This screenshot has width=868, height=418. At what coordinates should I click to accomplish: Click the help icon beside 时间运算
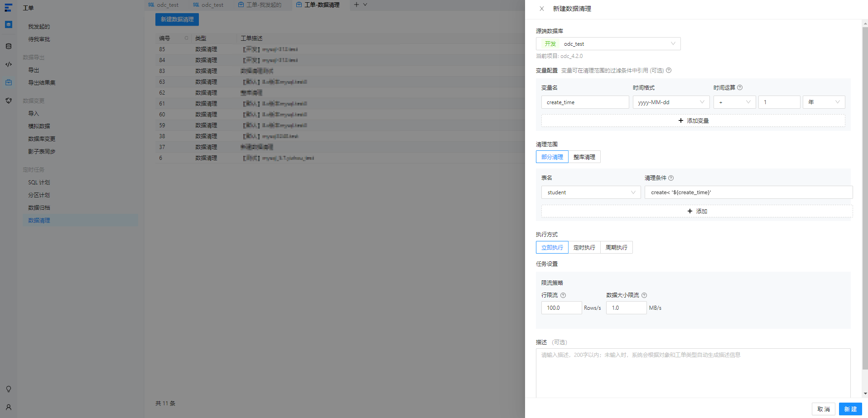click(x=740, y=87)
